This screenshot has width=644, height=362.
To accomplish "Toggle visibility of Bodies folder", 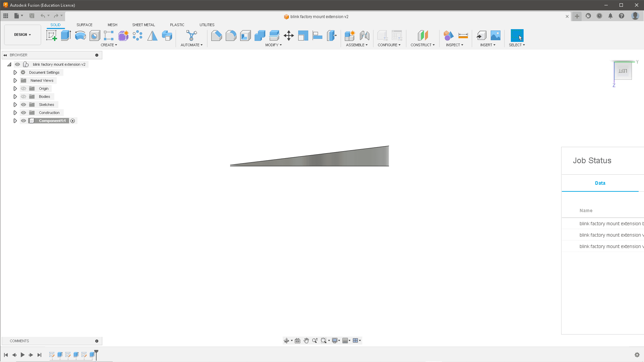I will pos(23,97).
